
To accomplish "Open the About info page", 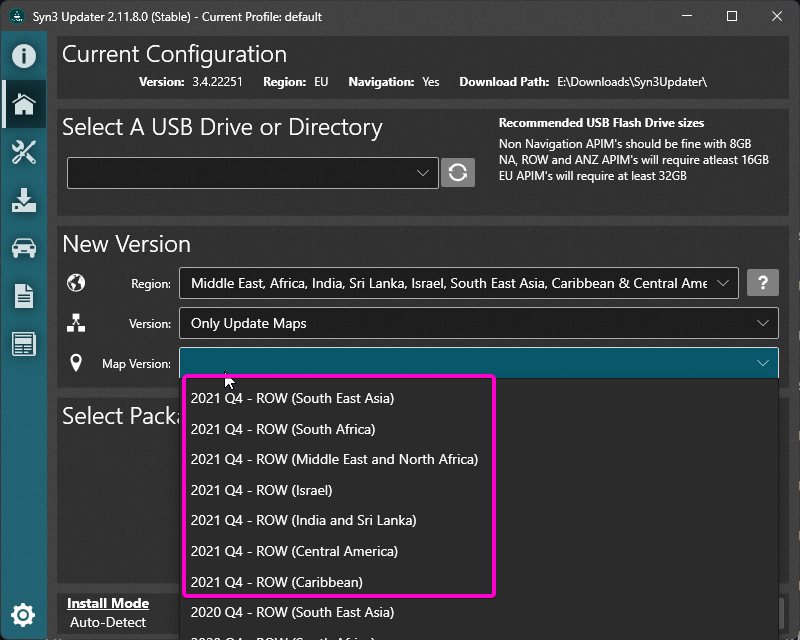I will click(x=23, y=56).
